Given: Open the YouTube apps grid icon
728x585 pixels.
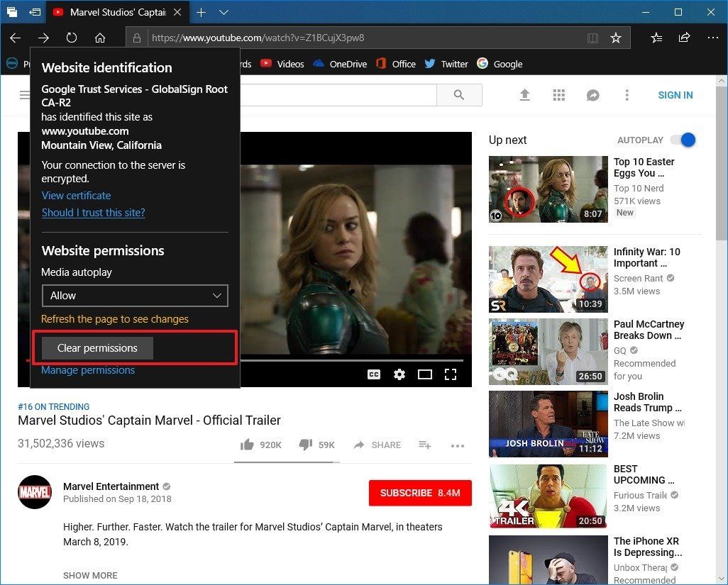Looking at the screenshot, I should pos(559,94).
